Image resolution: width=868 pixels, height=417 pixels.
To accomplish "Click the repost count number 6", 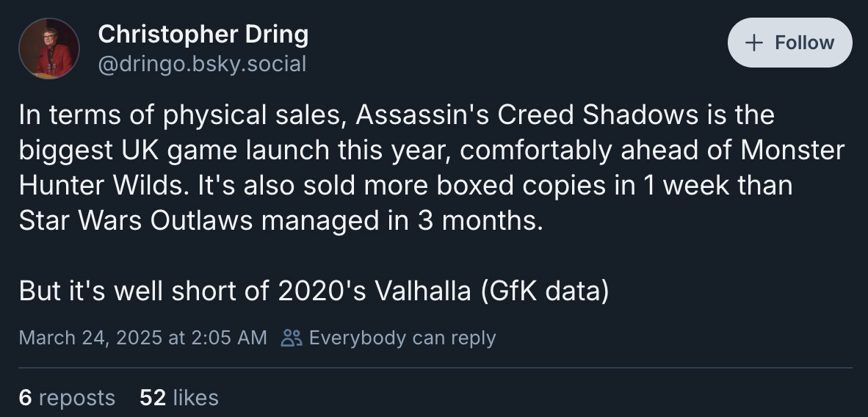I will (25, 398).
